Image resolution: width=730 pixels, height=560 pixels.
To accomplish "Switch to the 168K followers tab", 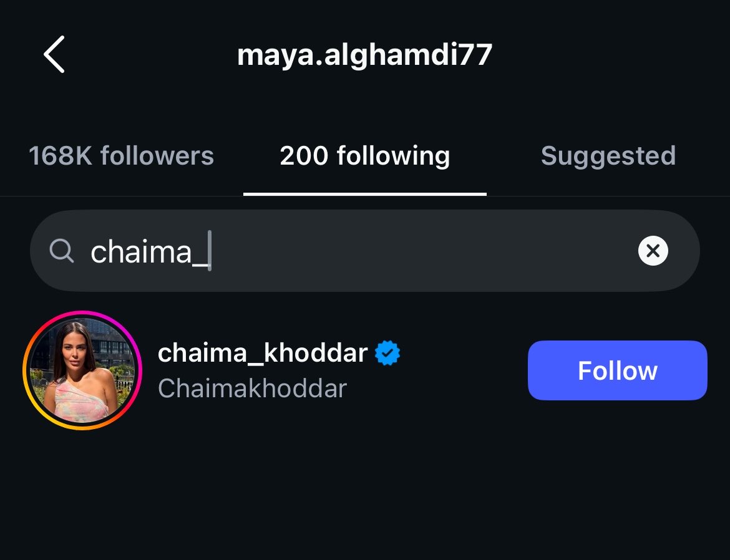I will tap(121, 155).
